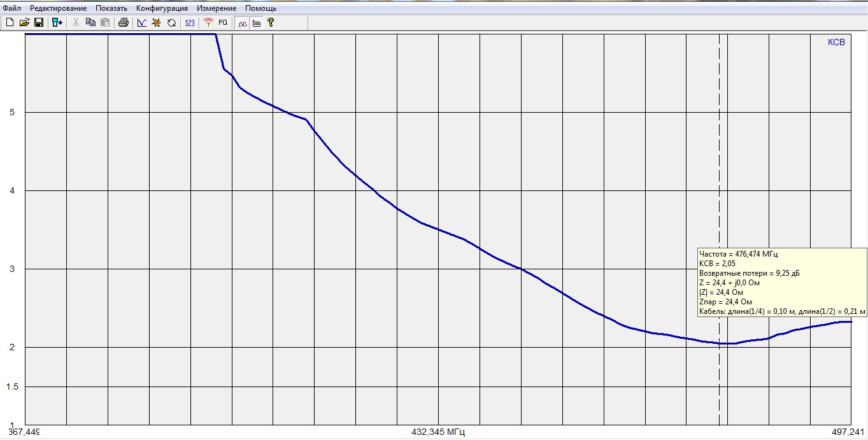Click the Zпар = 24,4 Ом line
Image resolution: width=868 pixels, height=440 pixels.
725,301
